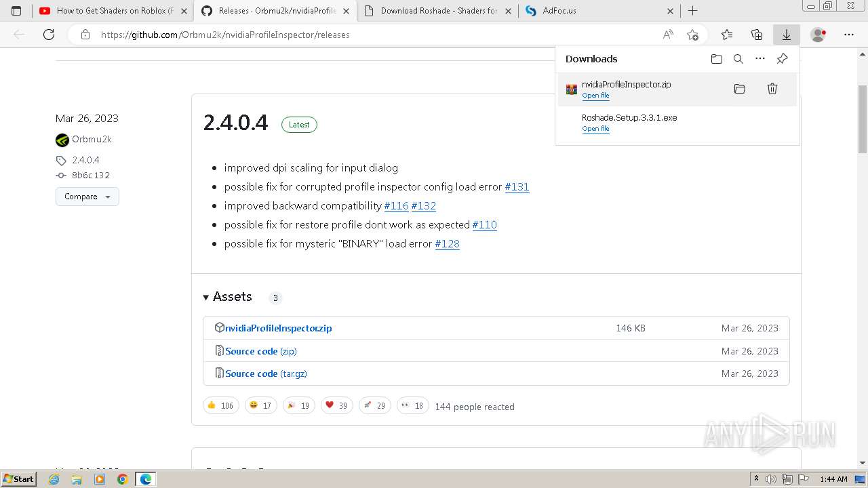Click the Read aloud icon in address bar
Viewport: 868px width, 488px height.
pos(668,35)
